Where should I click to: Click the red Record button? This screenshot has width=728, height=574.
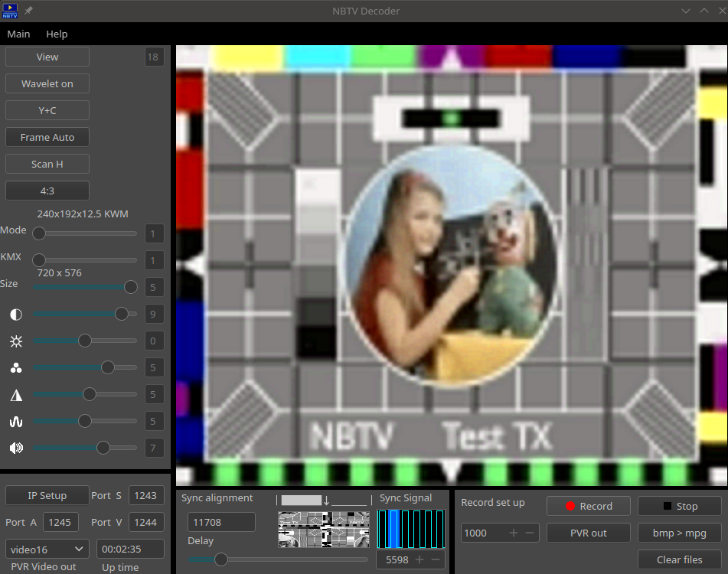pos(588,506)
